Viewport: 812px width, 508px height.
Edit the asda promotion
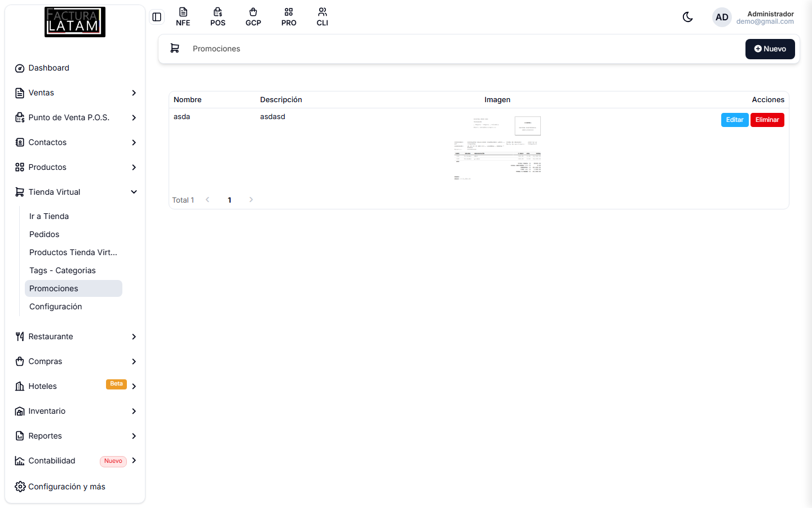pos(735,120)
